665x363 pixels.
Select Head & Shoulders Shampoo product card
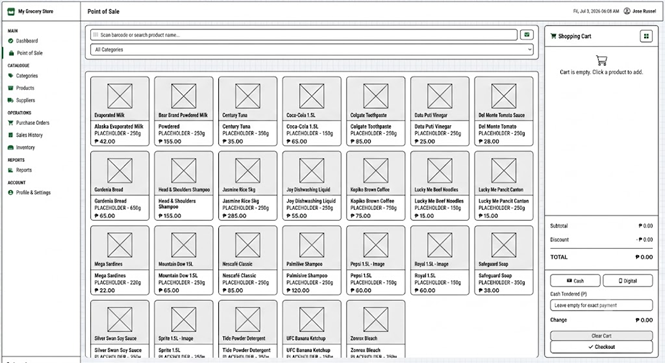pos(184,186)
